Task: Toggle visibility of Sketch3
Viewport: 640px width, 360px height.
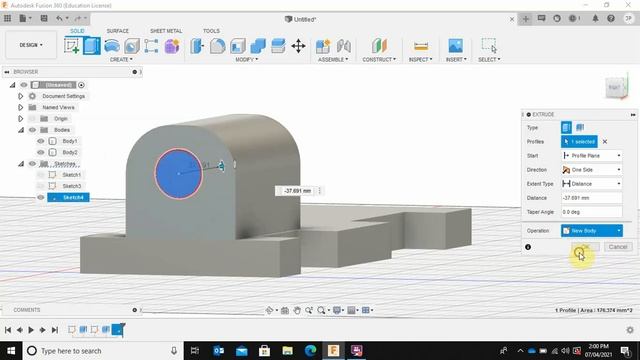Action: 40,186
